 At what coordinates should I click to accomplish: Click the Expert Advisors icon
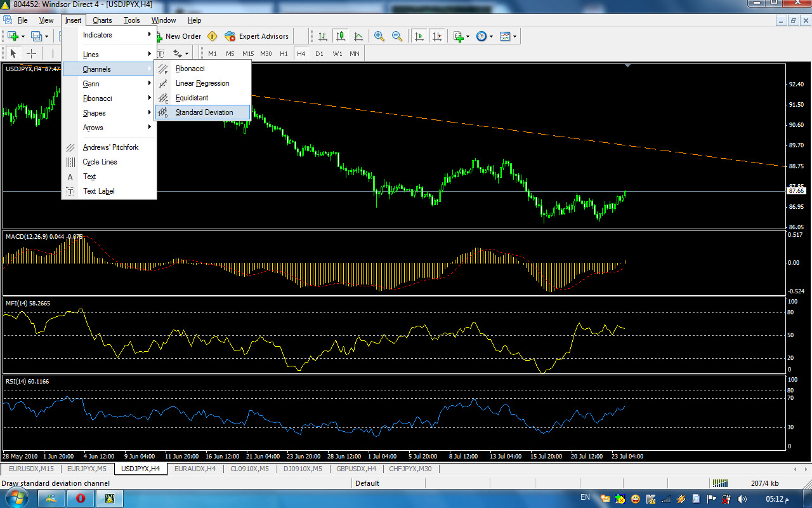click(230, 36)
